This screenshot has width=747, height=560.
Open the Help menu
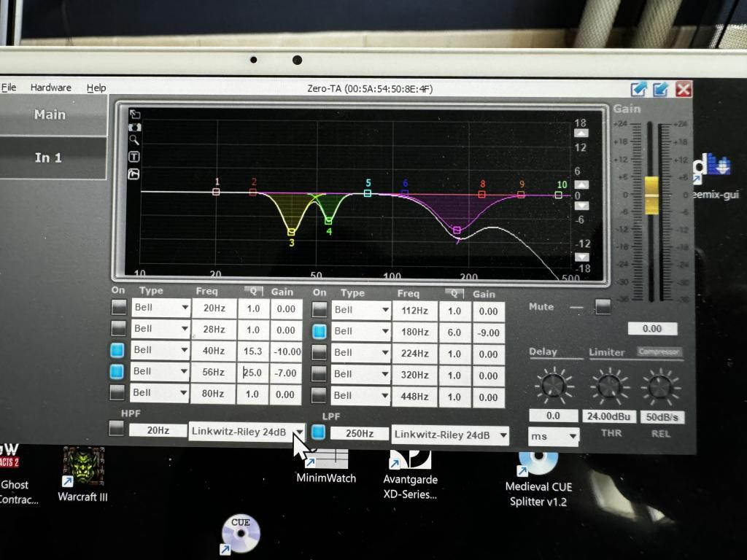96,87
